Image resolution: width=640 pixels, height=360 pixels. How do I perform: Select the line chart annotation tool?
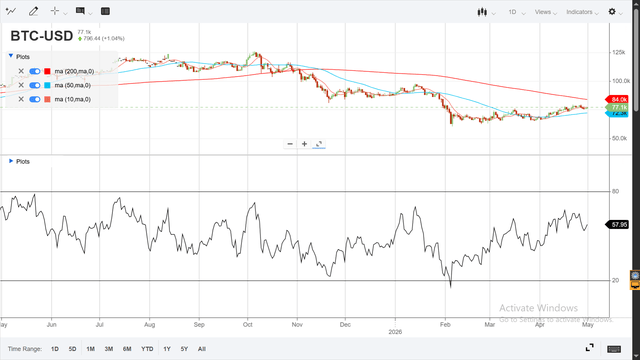(x=11, y=11)
